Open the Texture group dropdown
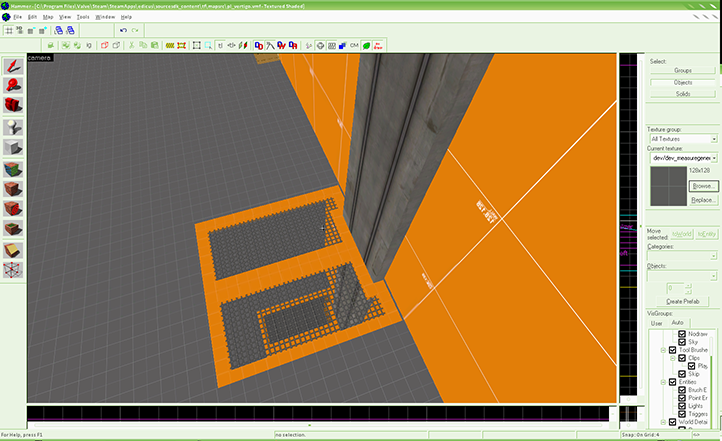Viewport: 722px width, 441px height. tap(714, 139)
